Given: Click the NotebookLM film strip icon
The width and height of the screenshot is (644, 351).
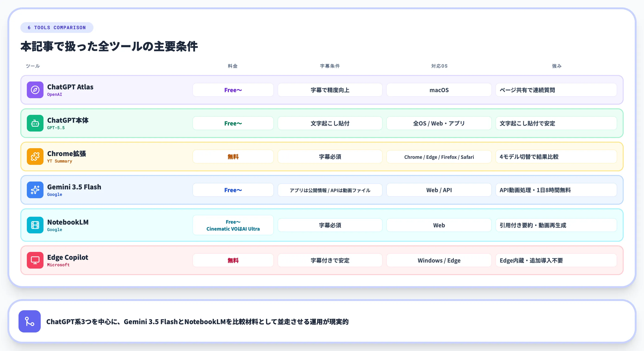Looking at the screenshot, I should click(35, 225).
